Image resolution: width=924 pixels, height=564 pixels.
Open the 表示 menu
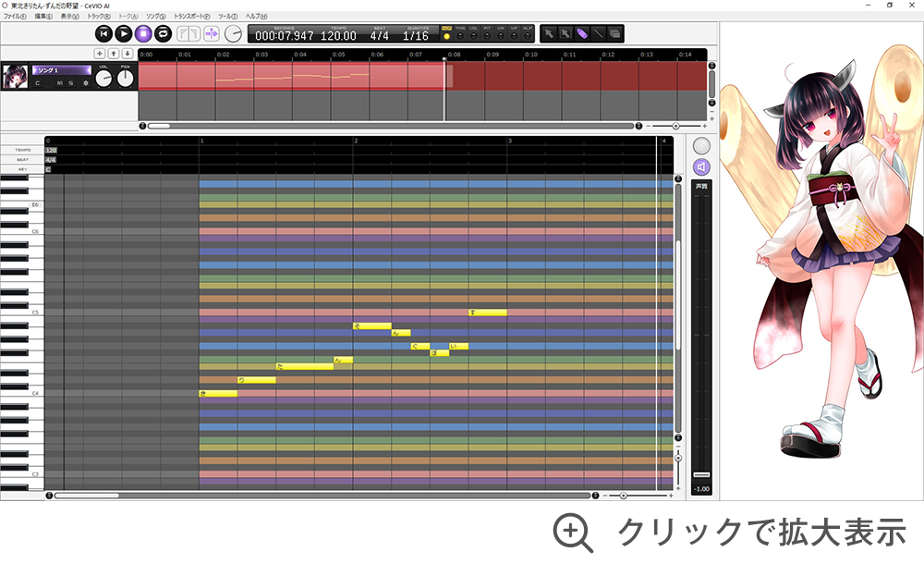tap(70, 17)
